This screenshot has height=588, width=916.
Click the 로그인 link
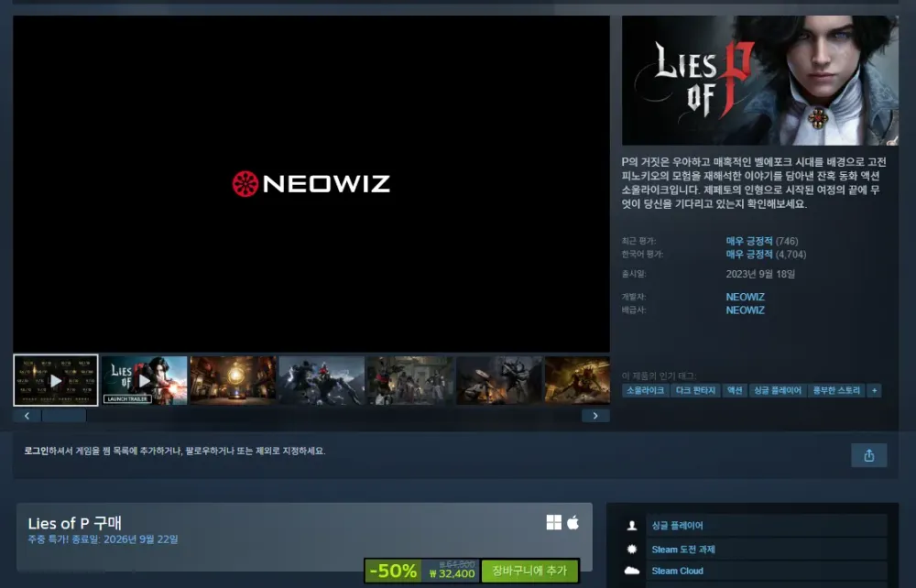[37, 451]
